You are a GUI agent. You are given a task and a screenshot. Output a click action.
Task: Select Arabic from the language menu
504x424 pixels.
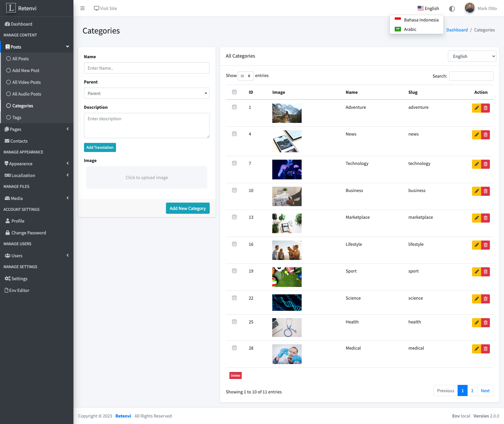(x=410, y=29)
